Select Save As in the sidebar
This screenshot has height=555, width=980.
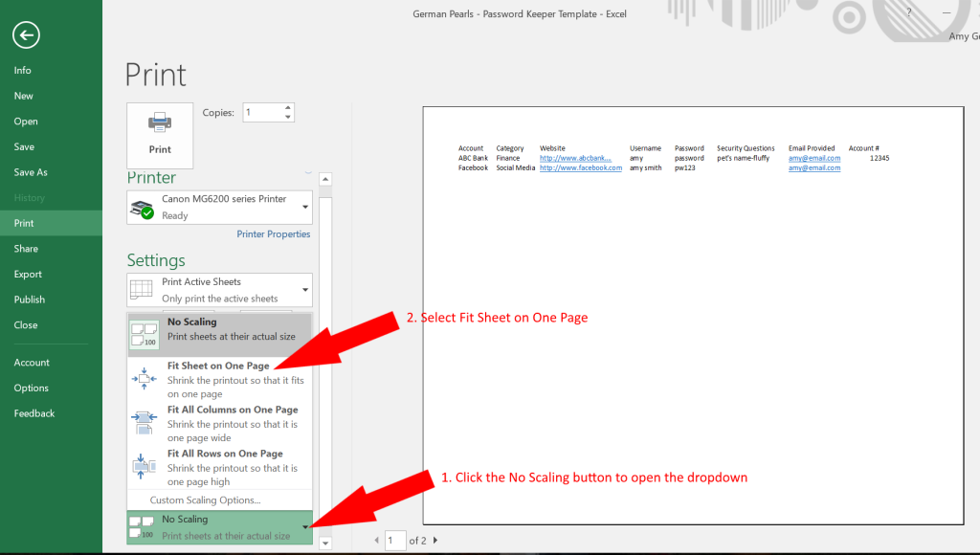point(31,172)
